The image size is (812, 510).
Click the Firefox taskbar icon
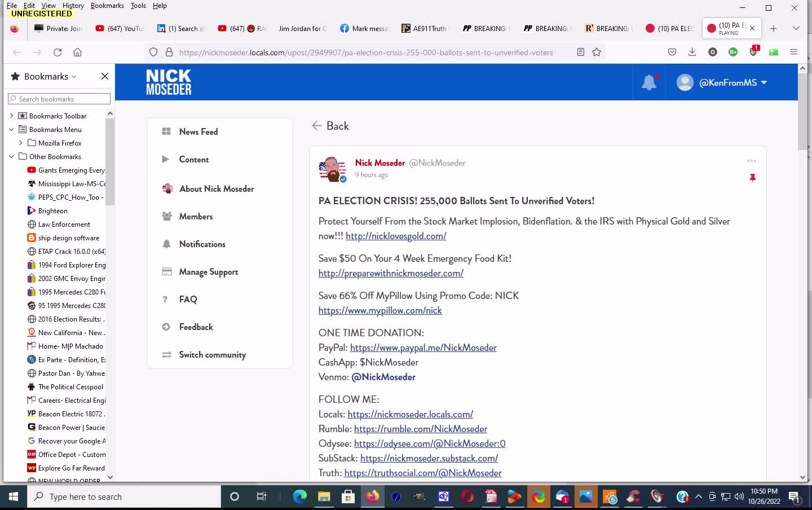click(373, 496)
